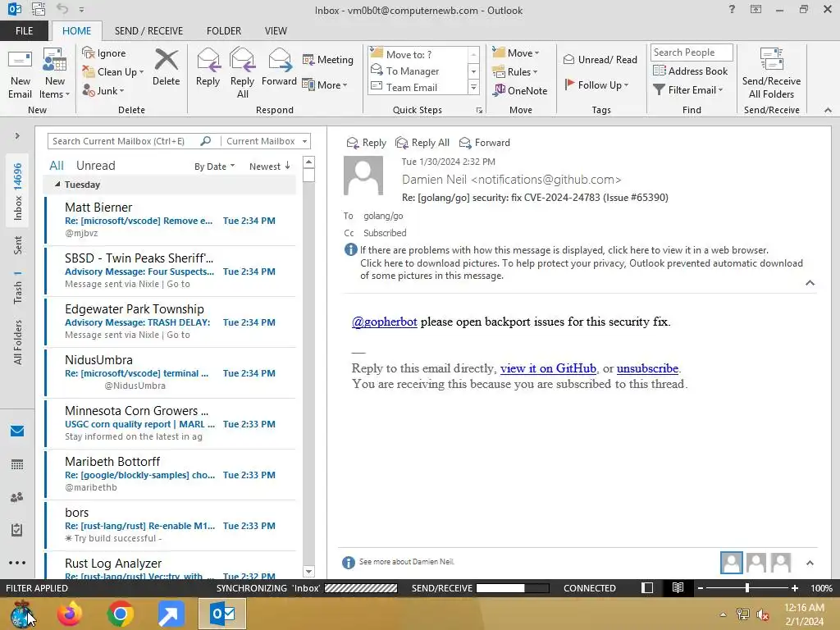
Task: Switch to the VIEW tab
Action: tap(276, 30)
